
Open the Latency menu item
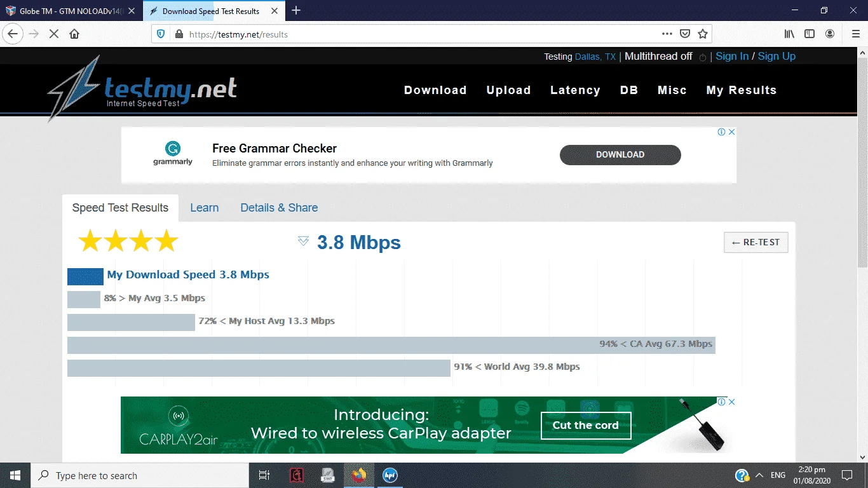coord(575,90)
